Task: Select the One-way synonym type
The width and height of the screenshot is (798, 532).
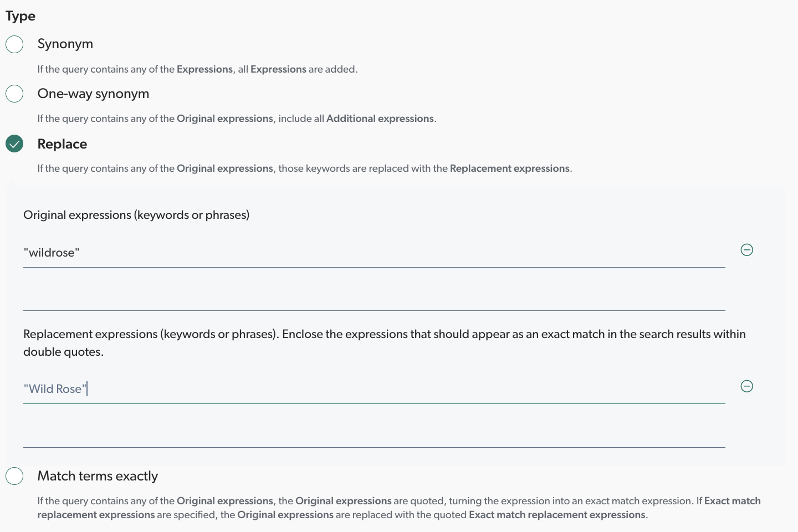Action: click(14, 94)
